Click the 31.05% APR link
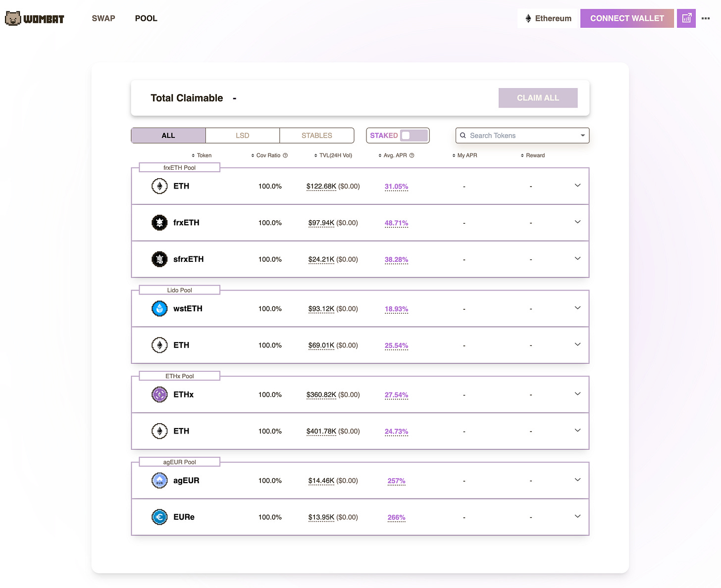 [x=396, y=187]
